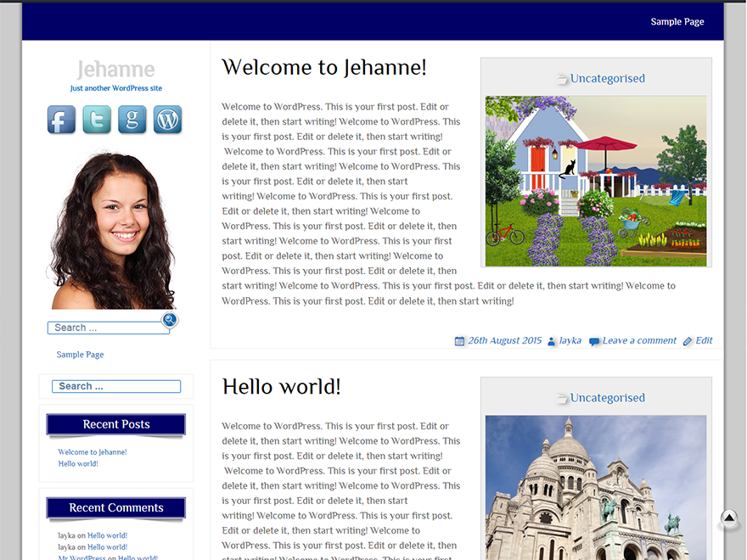This screenshot has height=560, width=747.
Task: Click the magnifier search submit icon
Action: [170, 320]
